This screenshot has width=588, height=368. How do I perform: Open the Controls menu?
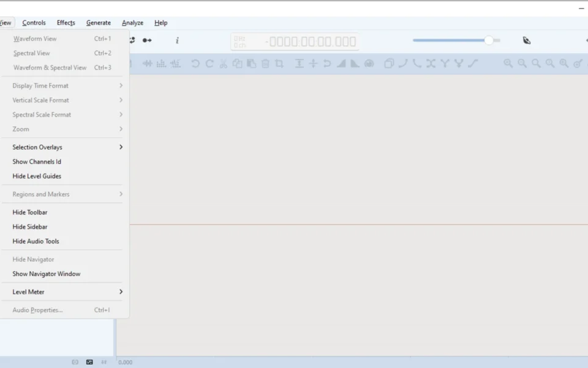tap(34, 23)
